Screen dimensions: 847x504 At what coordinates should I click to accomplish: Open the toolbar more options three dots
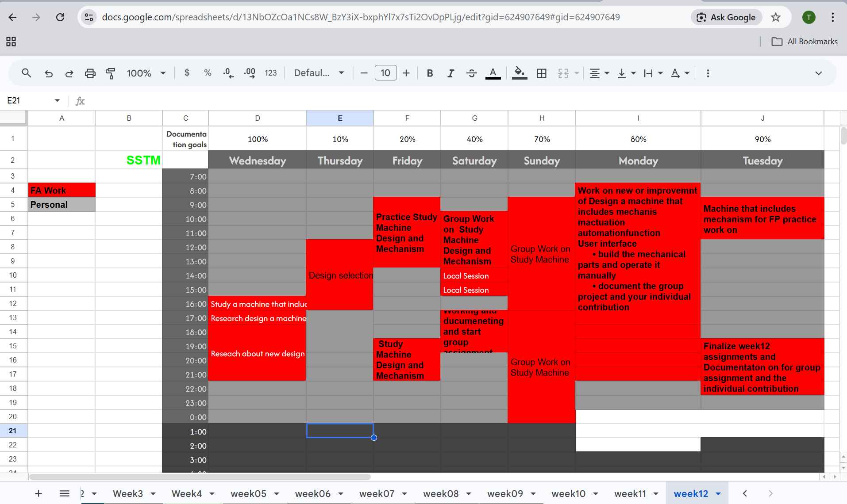click(x=708, y=73)
